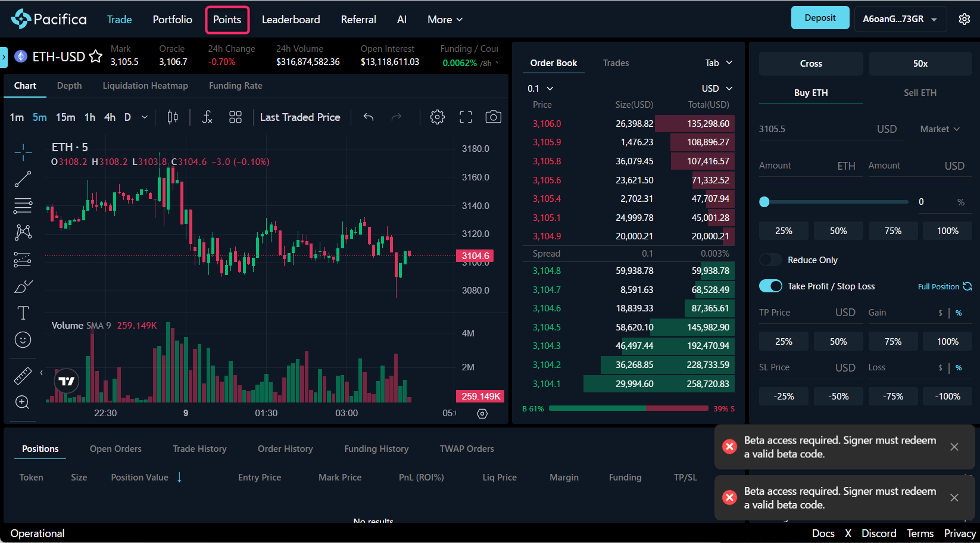Open the candlestick chart type selector

point(173,117)
